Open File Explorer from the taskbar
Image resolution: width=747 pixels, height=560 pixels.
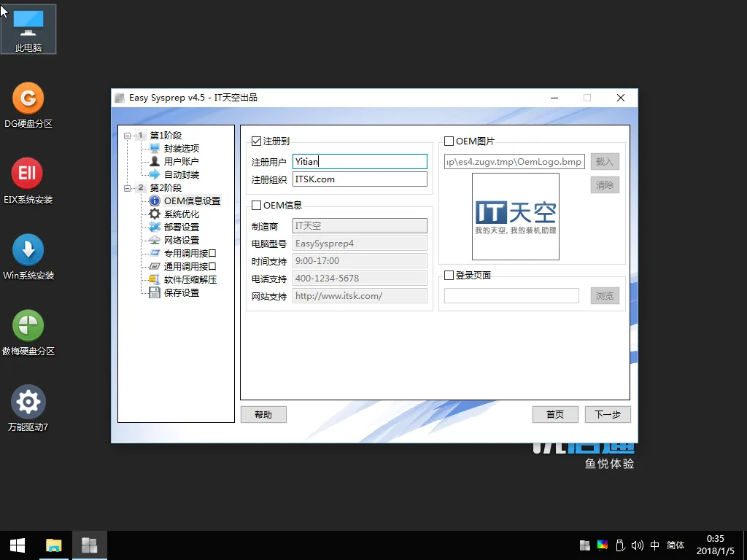54,545
